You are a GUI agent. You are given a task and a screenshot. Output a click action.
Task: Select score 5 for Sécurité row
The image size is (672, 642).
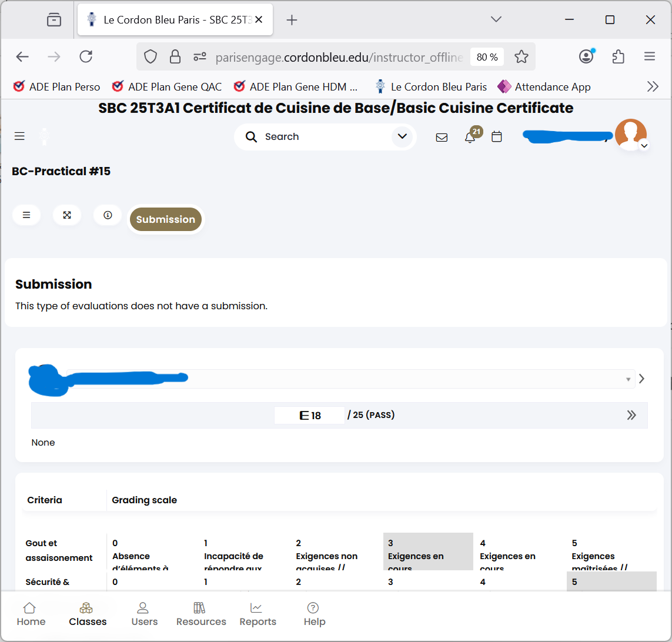(611, 581)
